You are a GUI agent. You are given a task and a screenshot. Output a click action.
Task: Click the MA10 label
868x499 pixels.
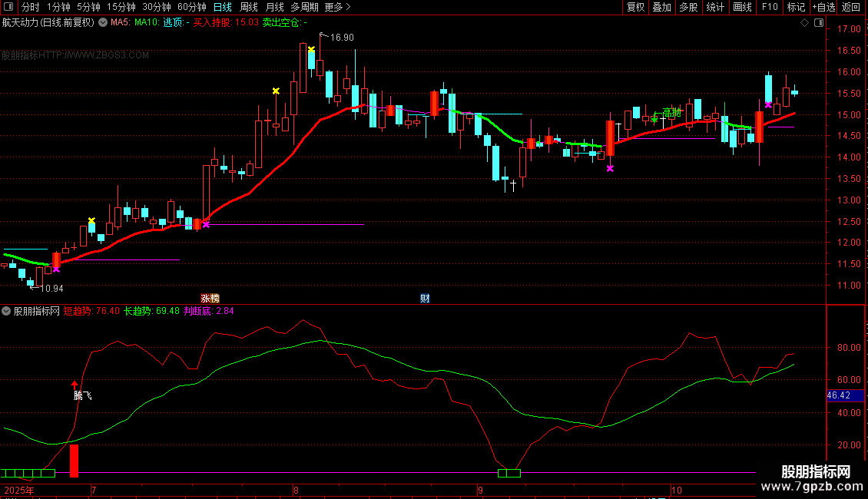(147, 23)
